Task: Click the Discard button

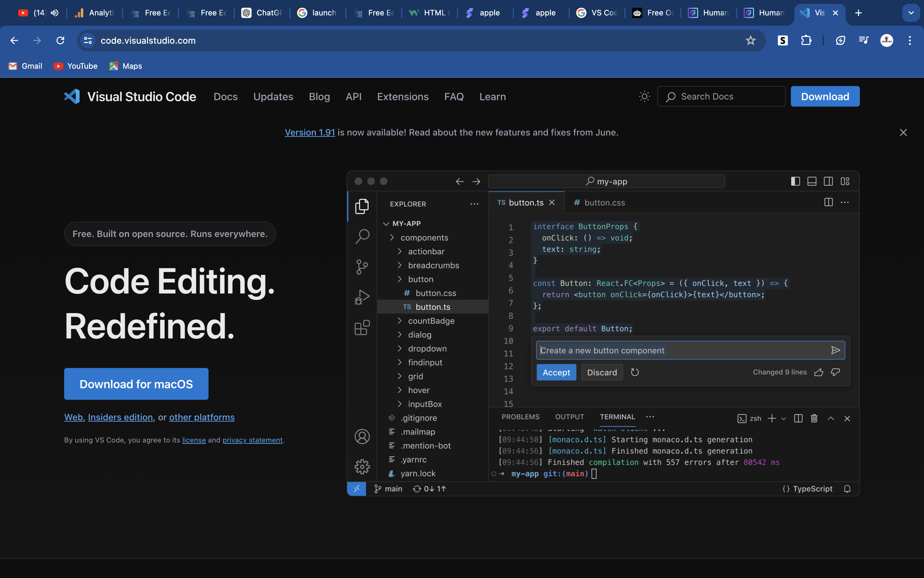Action: [602, 372]
